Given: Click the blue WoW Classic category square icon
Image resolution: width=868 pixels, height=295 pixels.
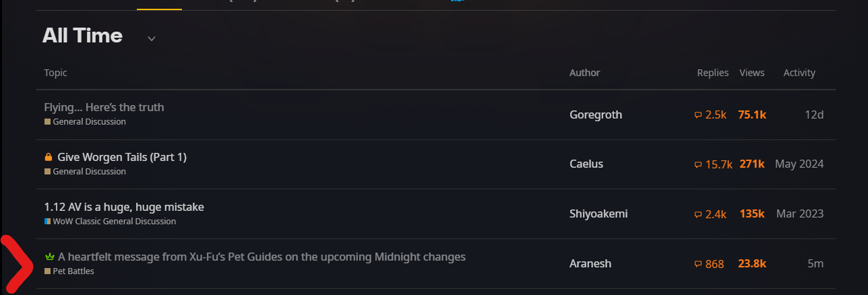Looking at the screenshot, I should click(47, 222).
